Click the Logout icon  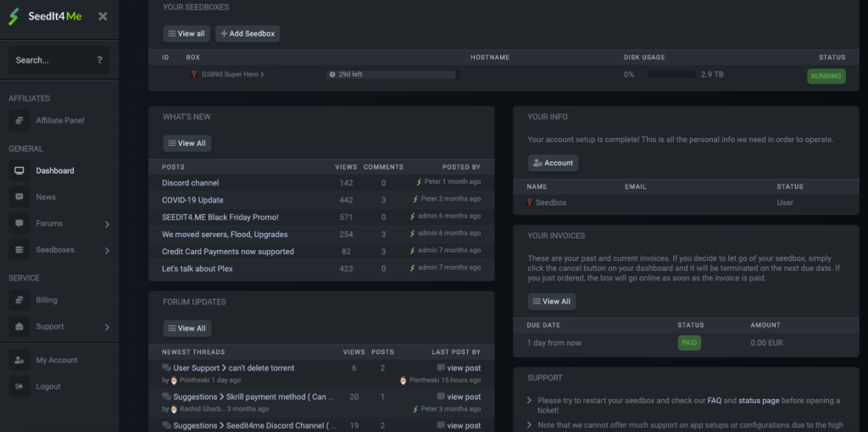click(x=19, y=386)
